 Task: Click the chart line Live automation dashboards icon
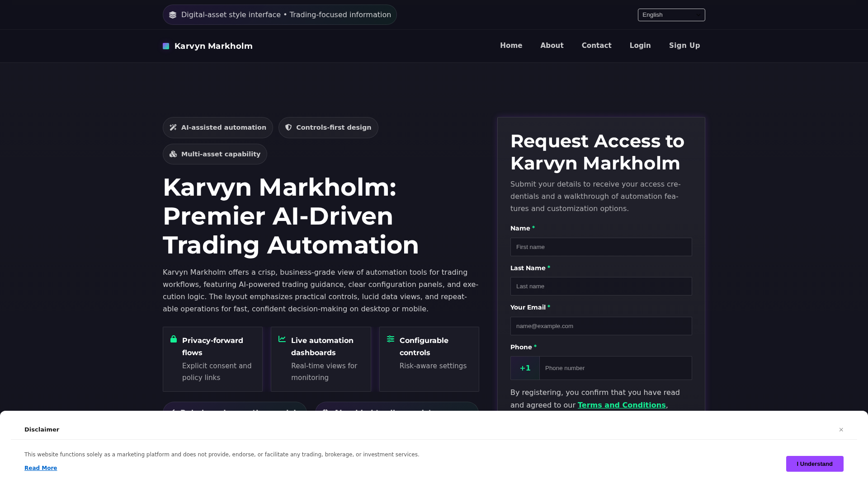coord(282,339)
